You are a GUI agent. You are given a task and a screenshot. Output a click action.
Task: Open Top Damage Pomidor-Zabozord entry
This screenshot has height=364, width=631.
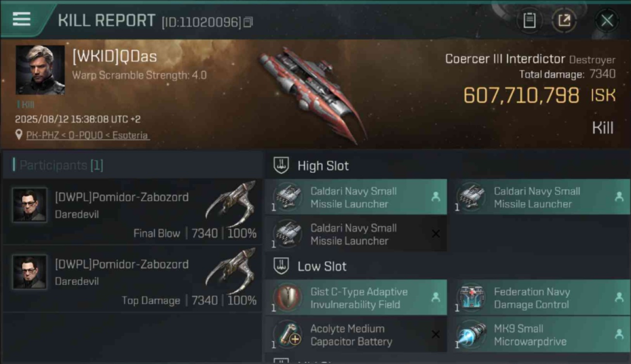coord(133,279)
